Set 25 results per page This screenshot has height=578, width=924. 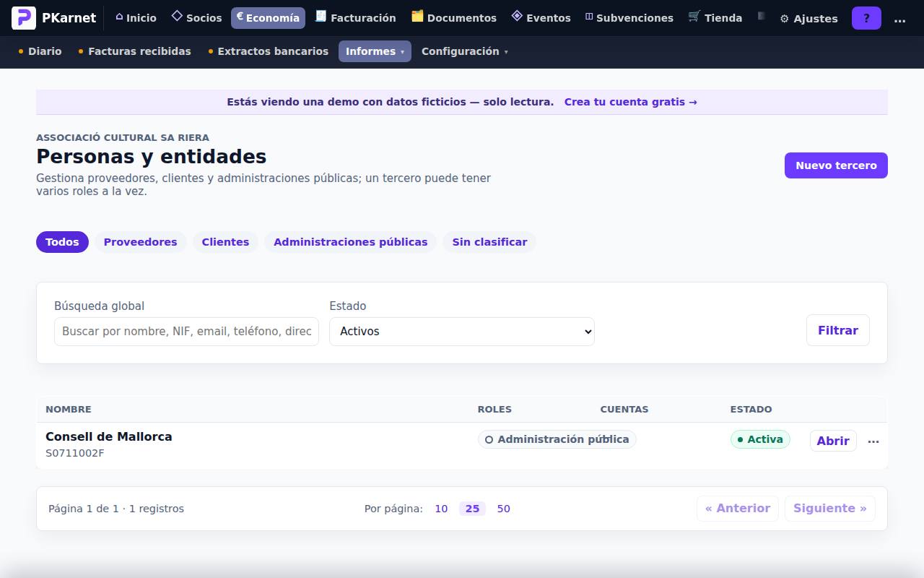[x=472, y=509]
